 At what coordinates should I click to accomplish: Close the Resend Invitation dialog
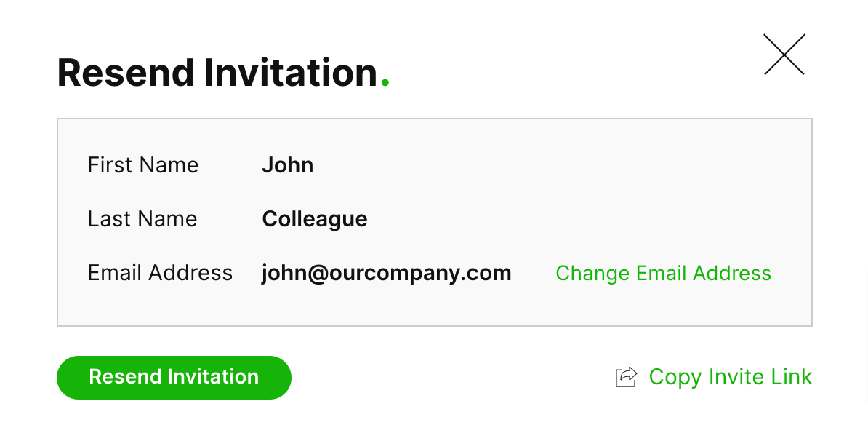point(784,55)
